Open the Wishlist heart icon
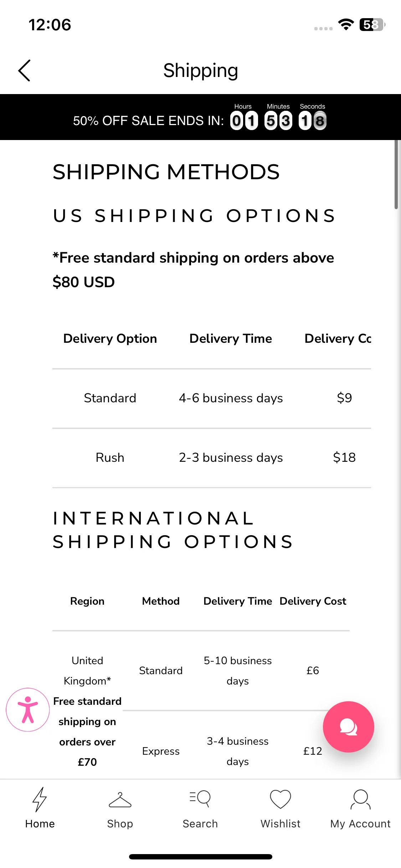This screenshot has height=868, width=401. [x=281, y=799]
